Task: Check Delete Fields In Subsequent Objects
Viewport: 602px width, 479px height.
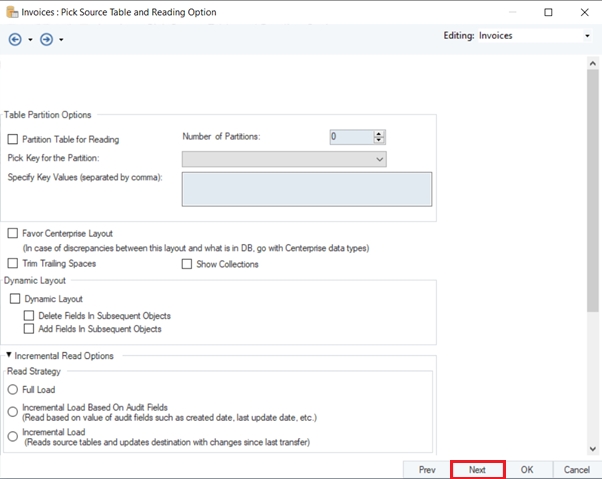Action: pyautogui.click(x=29, y=315)
